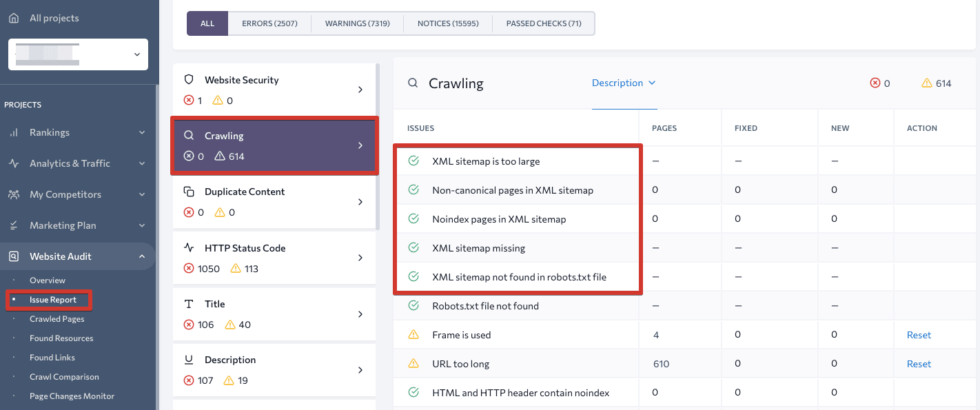Click the passed check icon for XML sitemap missing
The image size is (980, 410).
click(x=414, y=247)
